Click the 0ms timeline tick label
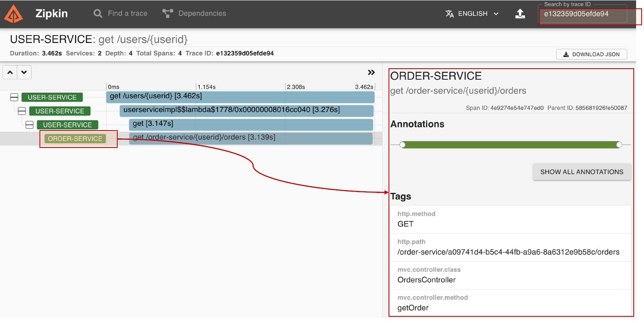 click(x=114, y=87)
